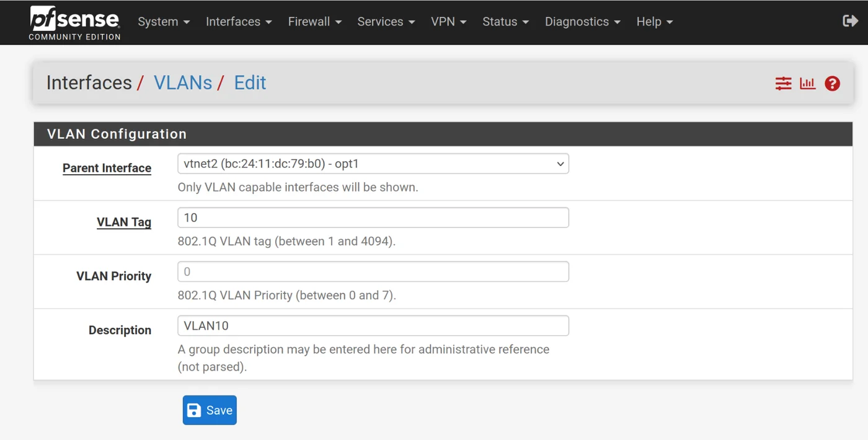868x440 pixels.
Task: Click inside the VLAN Tag field
Action: tap(372, 218)
